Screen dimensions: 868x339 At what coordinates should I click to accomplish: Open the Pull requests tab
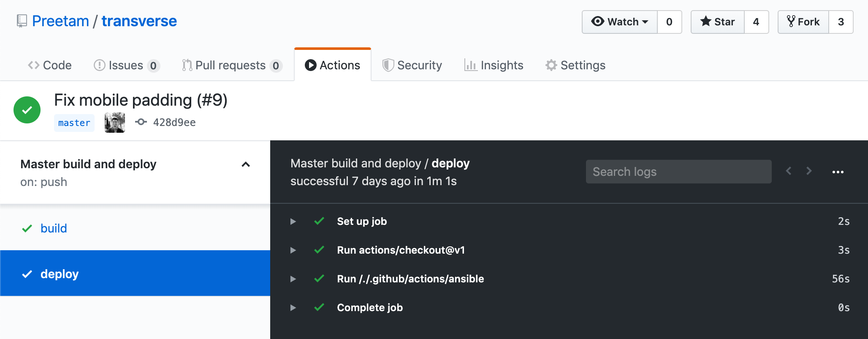coord(232,65)
